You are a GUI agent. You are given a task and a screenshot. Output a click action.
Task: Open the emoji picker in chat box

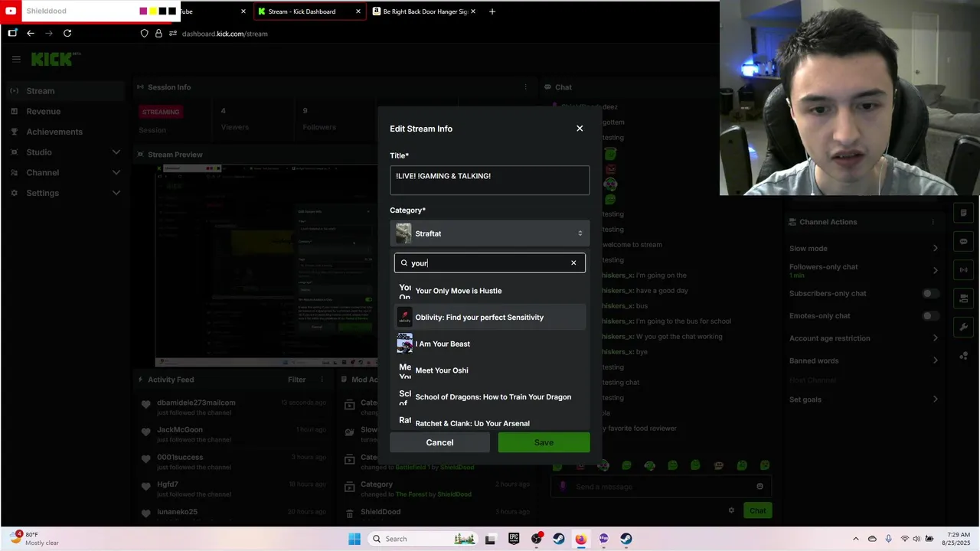point(759,486)
